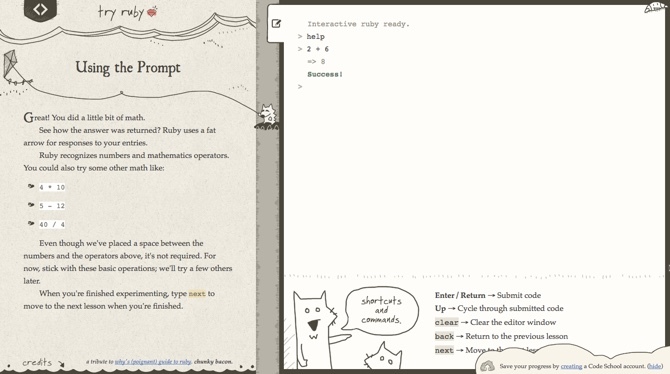Click the 'shortcuts and commands' speech bubble
This screenshot has height=374, width=670.
tap(381, 310)
